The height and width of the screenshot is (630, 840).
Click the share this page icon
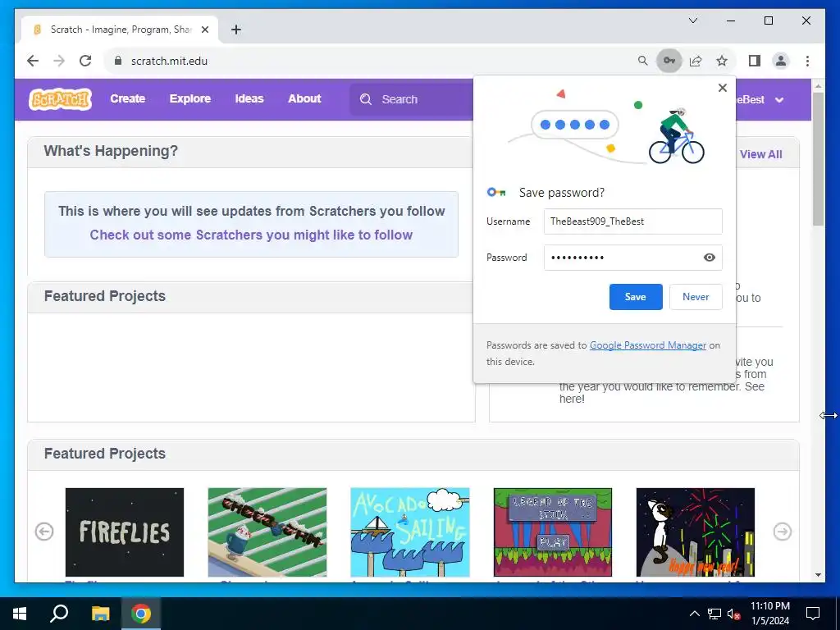(696, 61)
